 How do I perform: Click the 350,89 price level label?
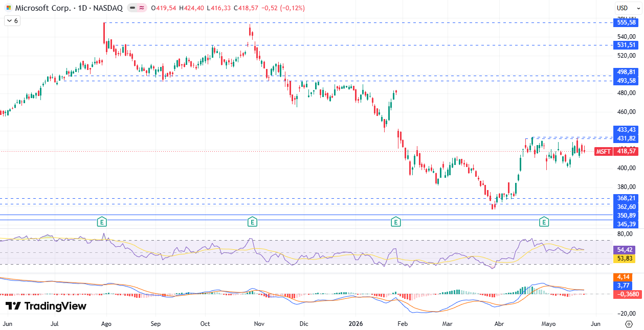pyautogui.click(x=626, y=216)
